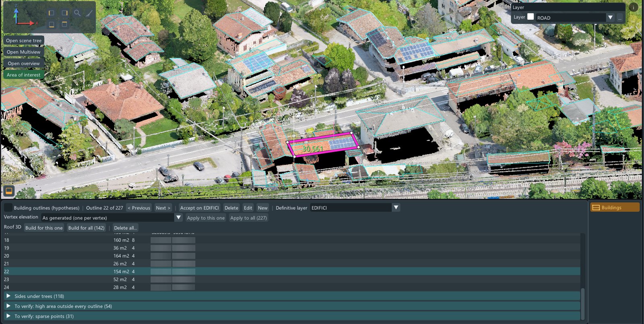Select outline row 20 with 164 m2

[x=292, y=256]
